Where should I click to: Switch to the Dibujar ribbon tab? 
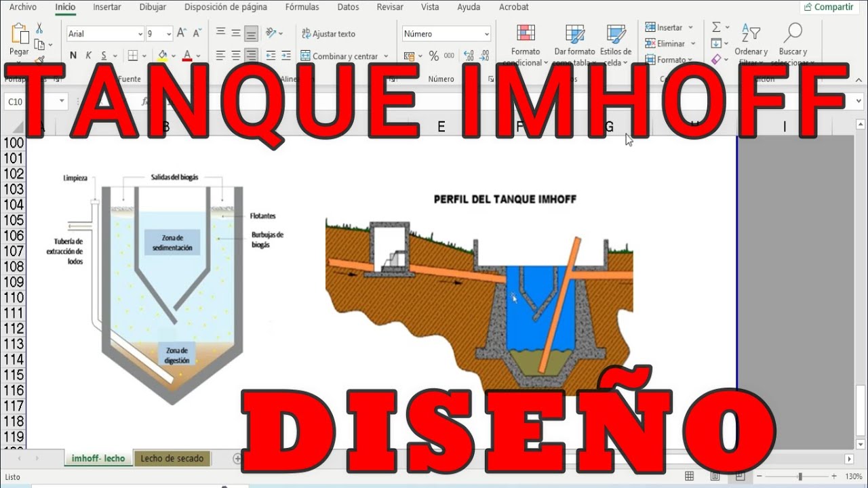tap(153, 7)
